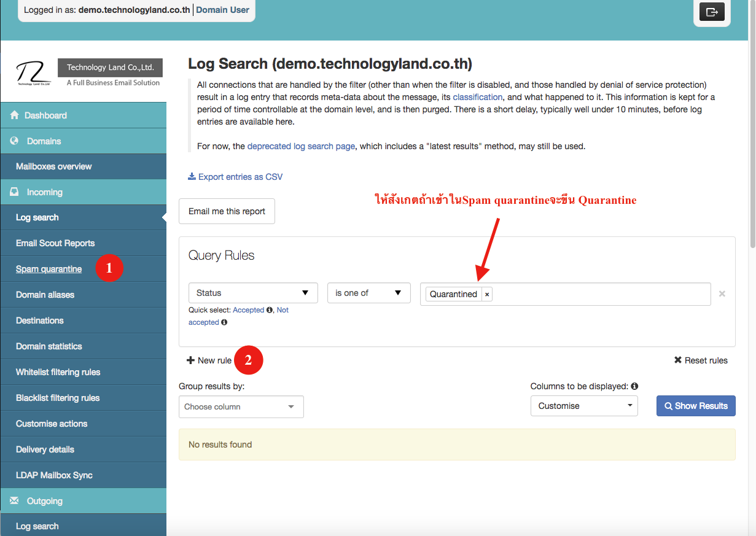This screenshot has width=756, height=536.
Task: Click the info icon after Columns to be displayed
Action: click(x=634, y=386)
